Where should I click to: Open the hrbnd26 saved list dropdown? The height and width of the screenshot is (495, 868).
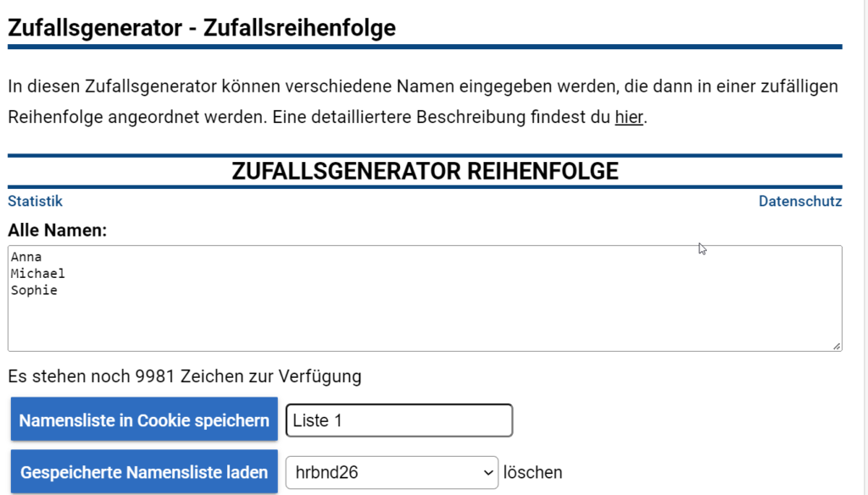[x=392, y=472]
